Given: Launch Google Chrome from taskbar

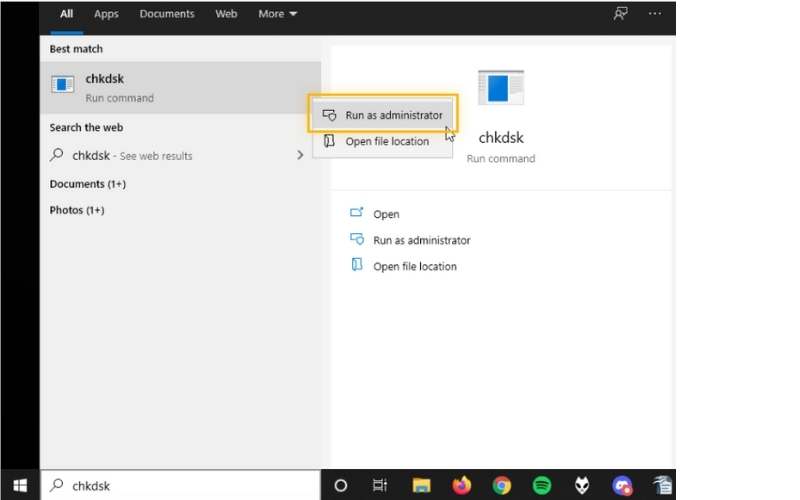Looking at the screenshot, I should [502, 485].
